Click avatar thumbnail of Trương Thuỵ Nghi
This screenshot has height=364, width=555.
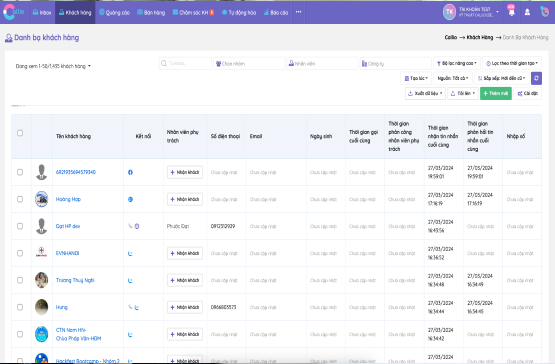click(x=41, y=280)
